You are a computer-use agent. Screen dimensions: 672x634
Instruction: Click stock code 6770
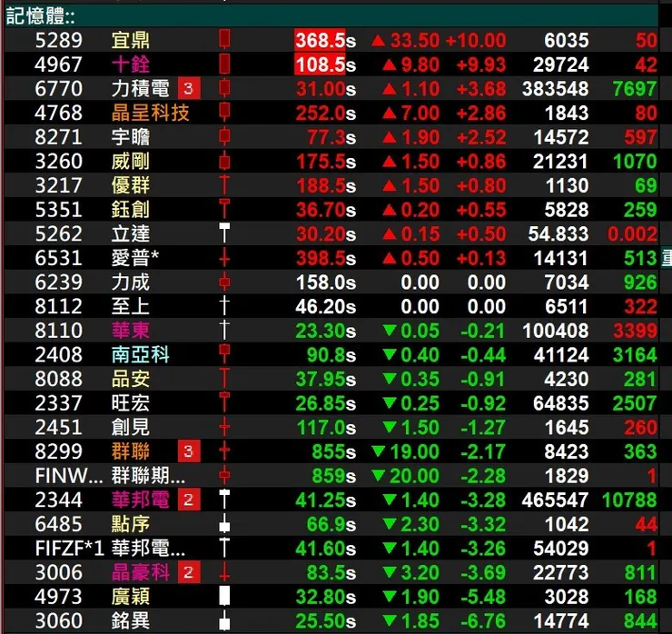pyautogui.click(x=59, y=88)
